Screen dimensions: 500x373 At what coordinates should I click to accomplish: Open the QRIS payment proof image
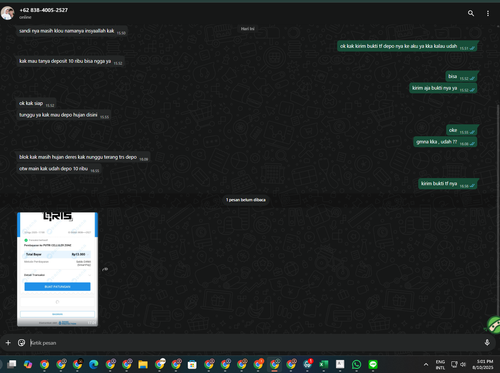(x=57, y=269)
